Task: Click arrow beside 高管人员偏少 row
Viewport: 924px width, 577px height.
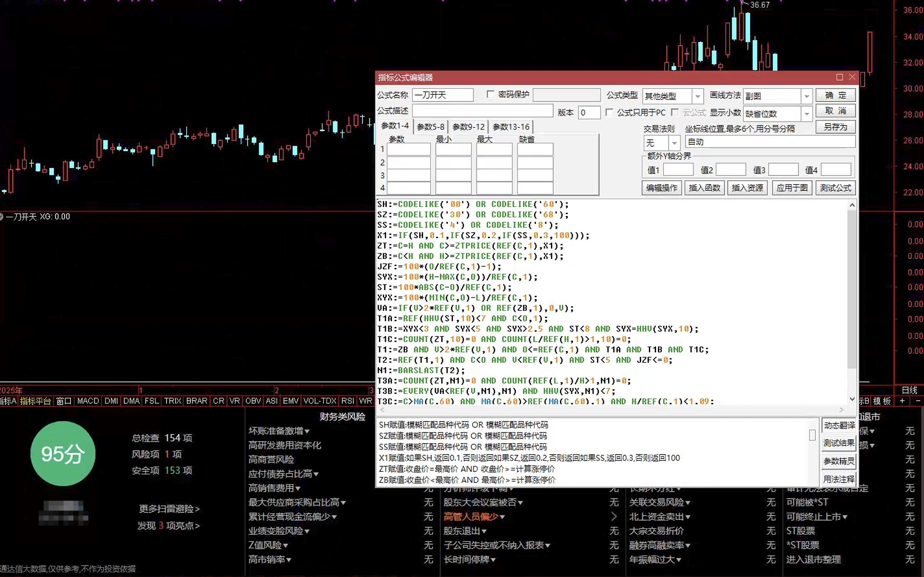Action: [x=614, y=517]
